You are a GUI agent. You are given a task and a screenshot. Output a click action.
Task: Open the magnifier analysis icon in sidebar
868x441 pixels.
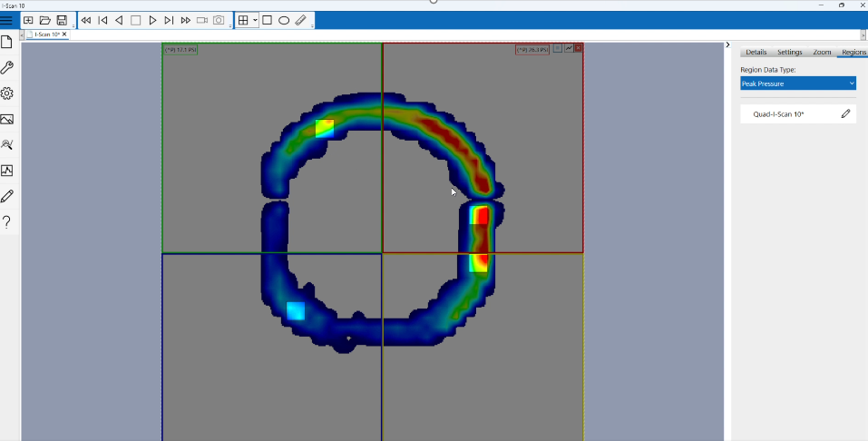coord(6,144)
